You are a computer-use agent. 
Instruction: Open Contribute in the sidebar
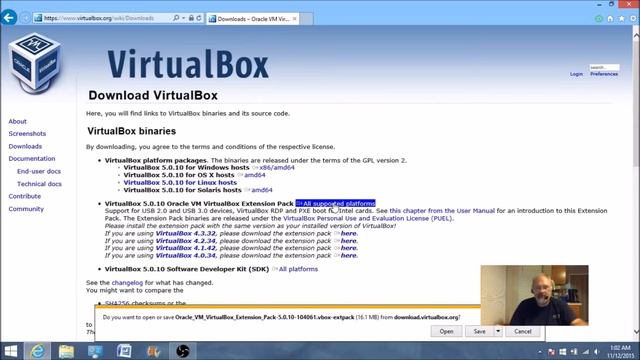(25, 196)
